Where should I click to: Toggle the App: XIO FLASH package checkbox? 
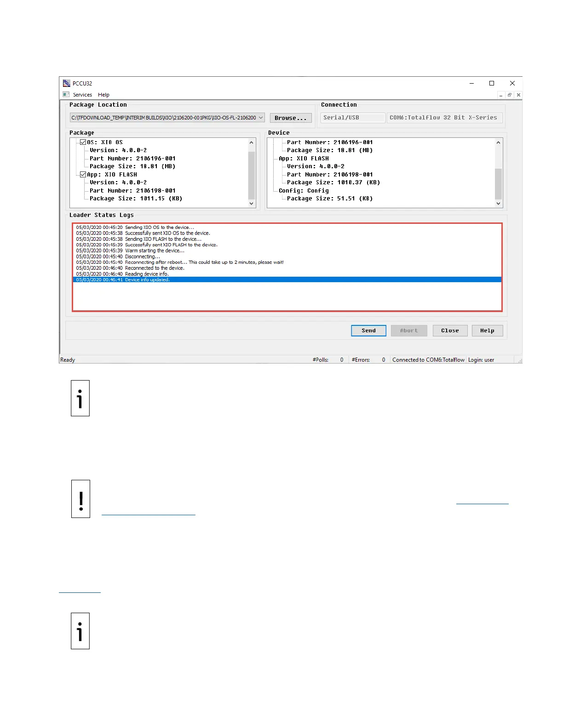pyautogui.click(x=83, y=175)
